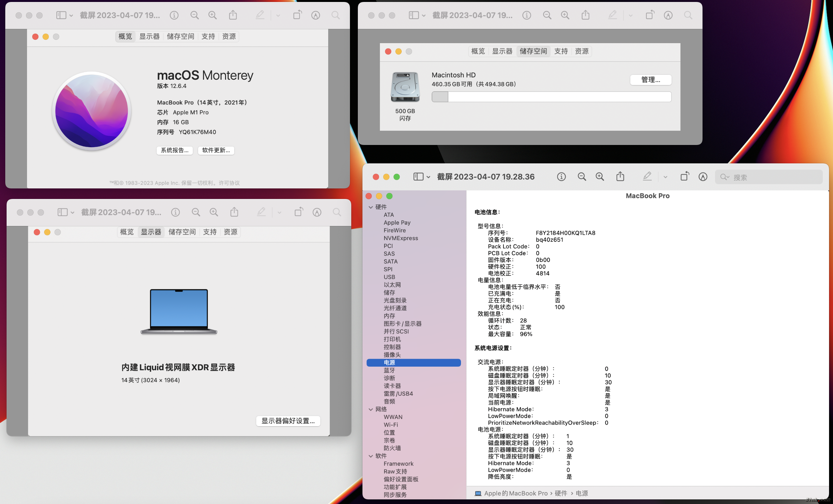Select Framework under 软件 in the sidebar
This screenshot has height=504, width=833.
click(398, 464)
